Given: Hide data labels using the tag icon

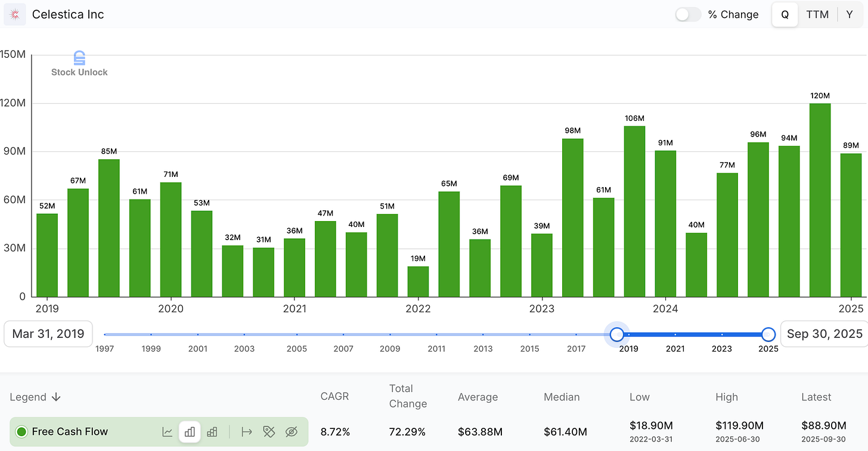Looking at the screenshot, I should pos(269,432).
